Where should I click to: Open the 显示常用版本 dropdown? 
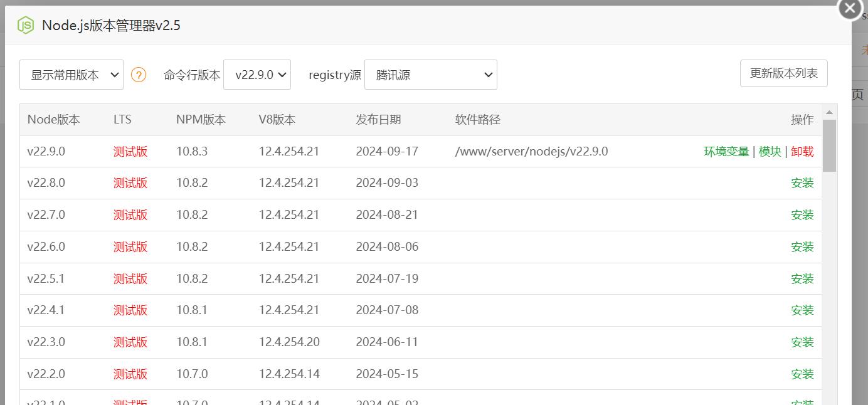71,75
